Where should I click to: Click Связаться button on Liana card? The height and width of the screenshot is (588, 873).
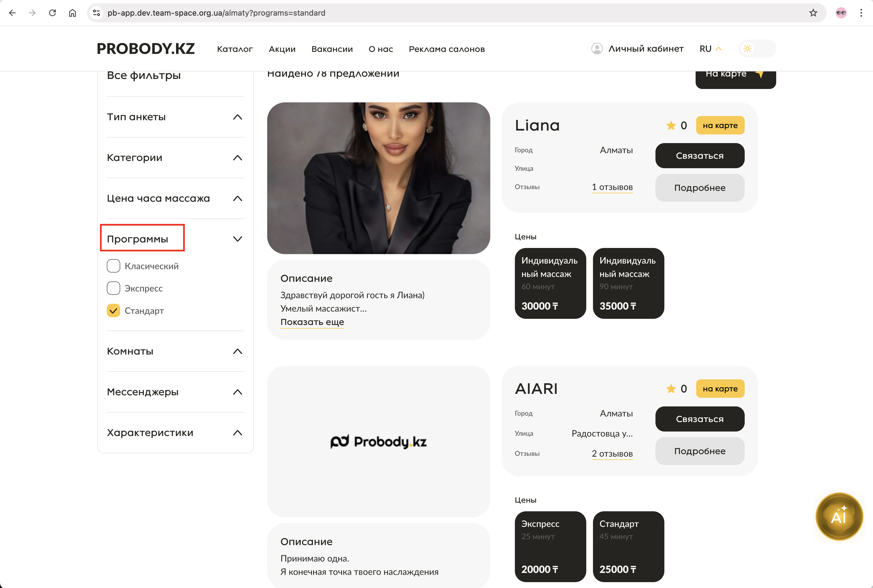699,156
